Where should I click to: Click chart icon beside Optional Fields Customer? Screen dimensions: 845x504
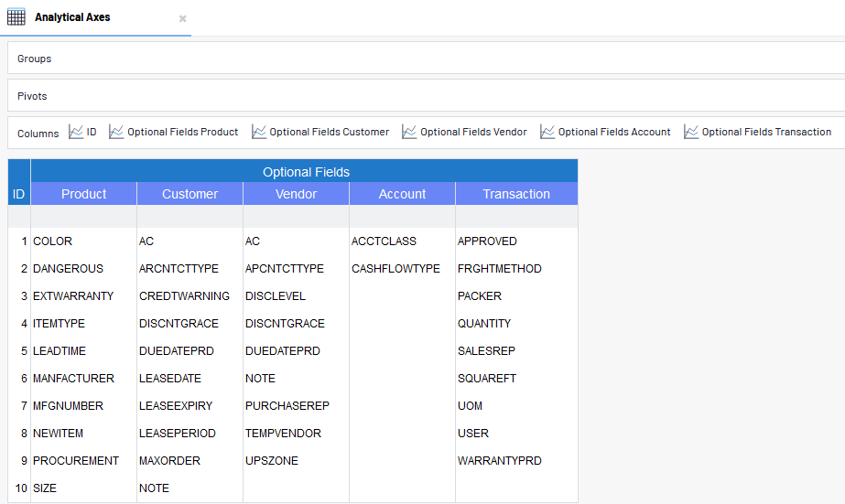(x=259, y=132)
